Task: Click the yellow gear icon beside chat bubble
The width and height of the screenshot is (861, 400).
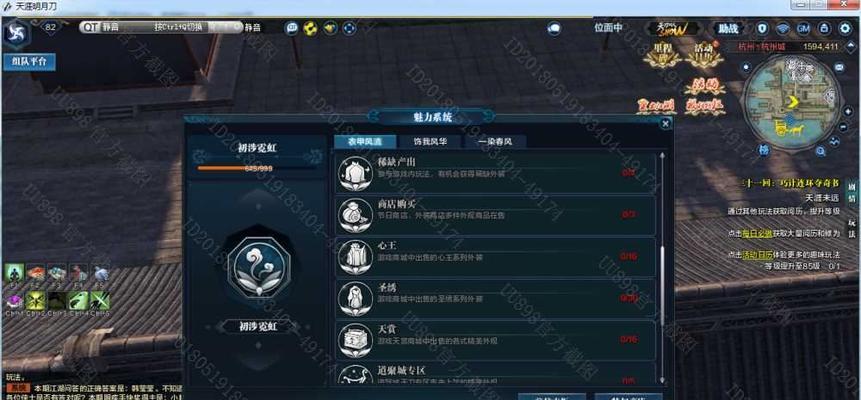Action: pyautogui.click(x=311, y=28)
